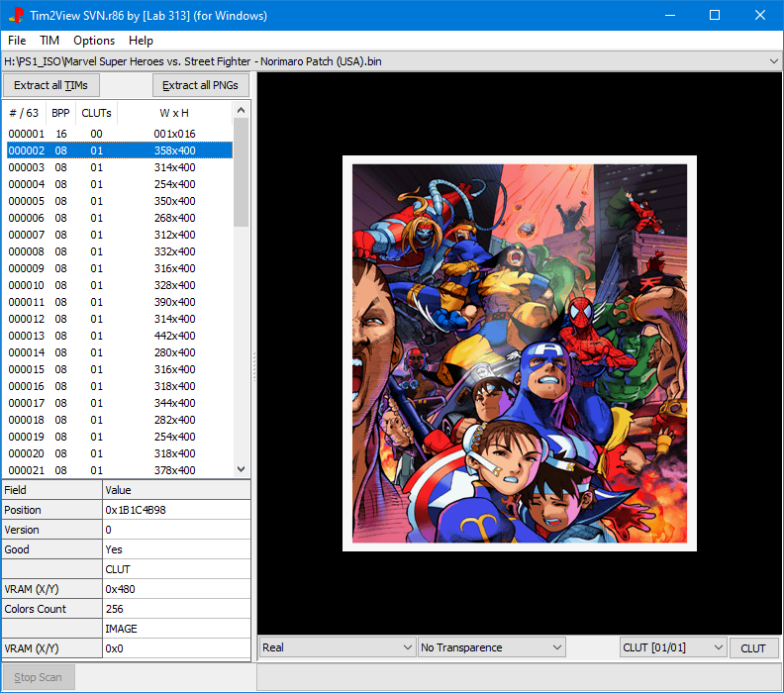Click the disabled Stop Scan button
Screen dimensions: 784x693
click(x=39, y=677)
